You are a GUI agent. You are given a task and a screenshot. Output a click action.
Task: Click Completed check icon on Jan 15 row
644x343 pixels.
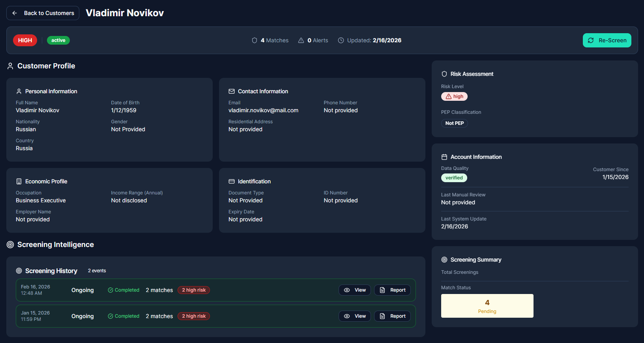[x=110, y=316]
